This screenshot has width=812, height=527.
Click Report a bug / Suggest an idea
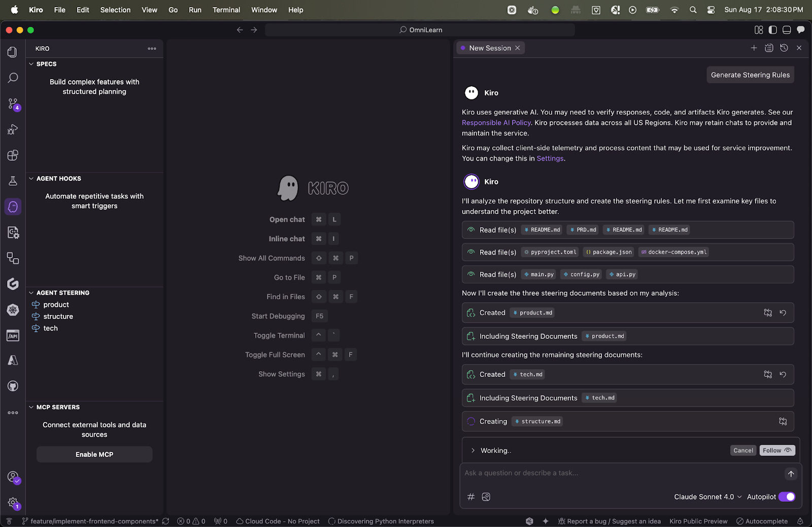(x=609, y=521)
